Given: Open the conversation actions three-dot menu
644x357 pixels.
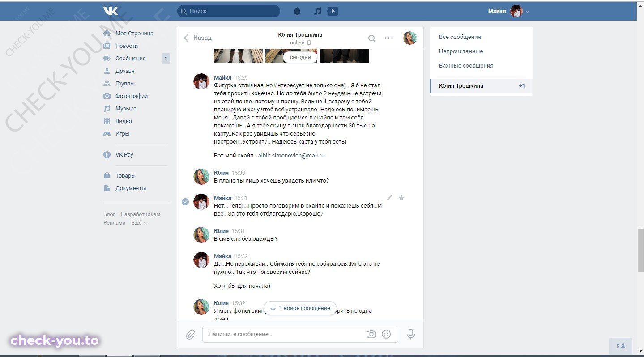Looking at the screenshot, I should click(x=389, y=38).
